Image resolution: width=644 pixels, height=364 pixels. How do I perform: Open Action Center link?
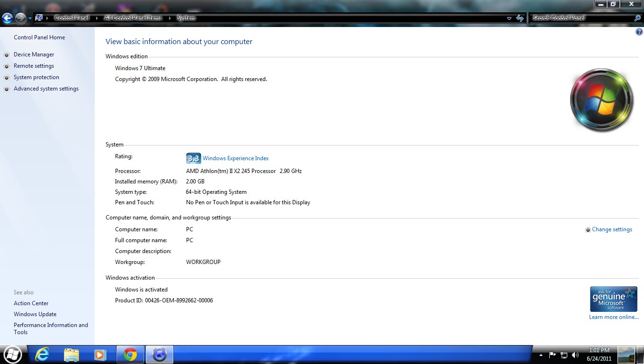pos(31,303)
